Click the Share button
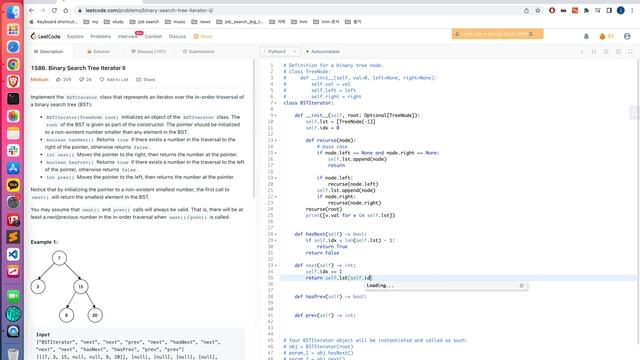Screen dimensions: 640x360 point(145,80)
